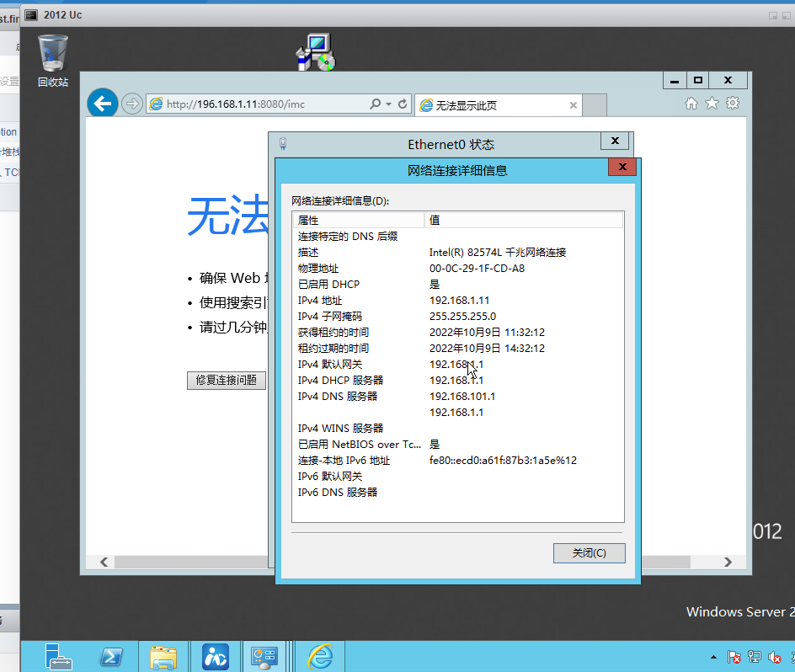Open File Explorer from taskbar
The image size is (795, 672).
pos(163,656)
